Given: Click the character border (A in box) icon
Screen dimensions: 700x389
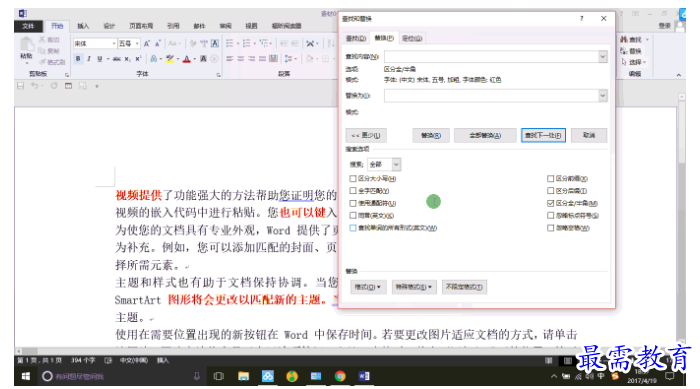Looking at the screenshot, I should click(x=215, y=43).
